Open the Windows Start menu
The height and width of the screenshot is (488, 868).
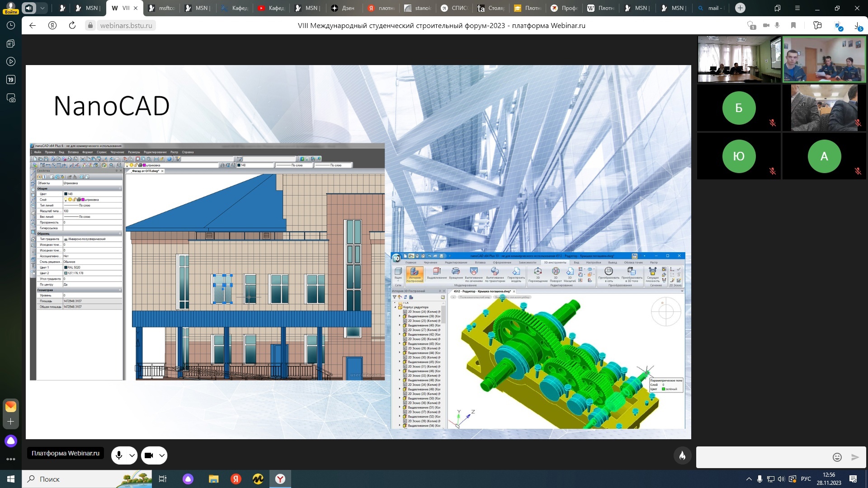pos(11,479)
